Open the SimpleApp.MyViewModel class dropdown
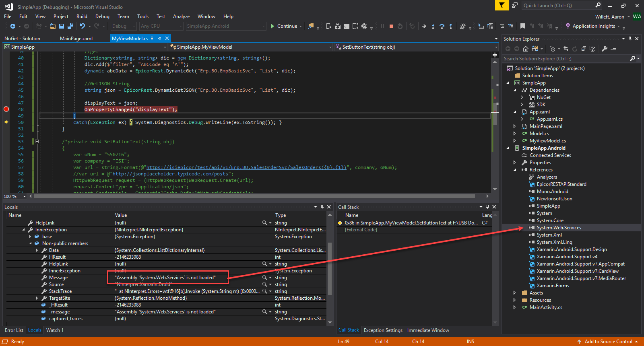This screenshot has height=346, width=644. [251, 47]
